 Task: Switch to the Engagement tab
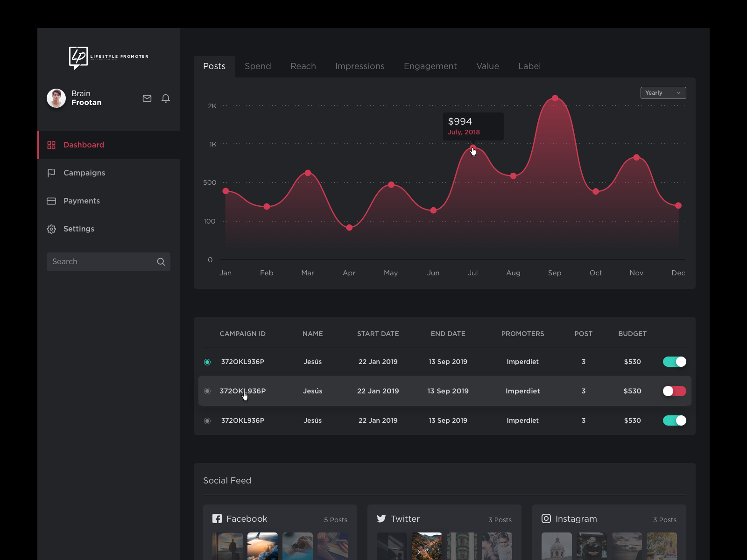point(430,66)
